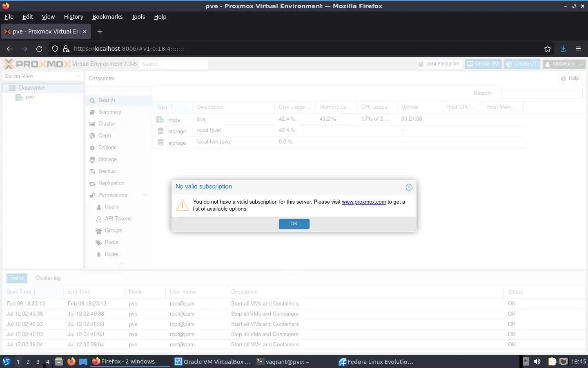Open the taskbar volume speaker icon
This screenshot has height=368, width=588.
(537, 361)
